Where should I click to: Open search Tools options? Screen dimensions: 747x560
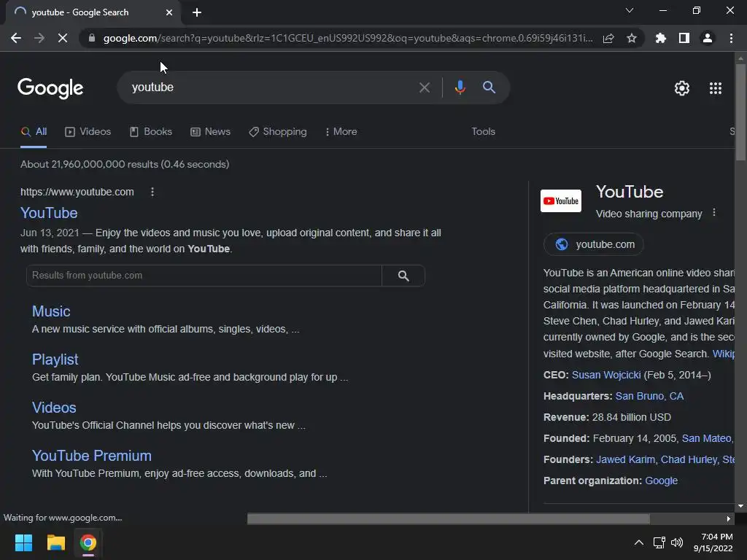(483, 132)
